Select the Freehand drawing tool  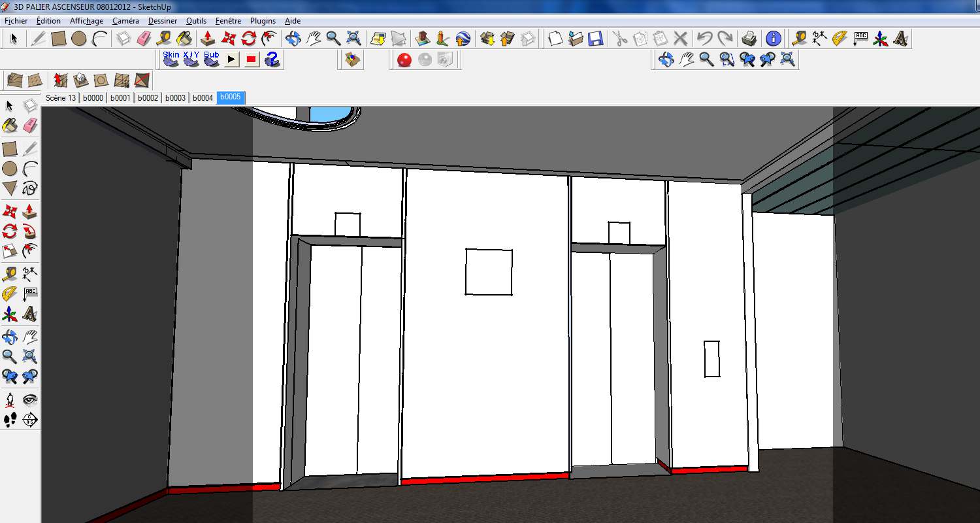tap(29, 189)
